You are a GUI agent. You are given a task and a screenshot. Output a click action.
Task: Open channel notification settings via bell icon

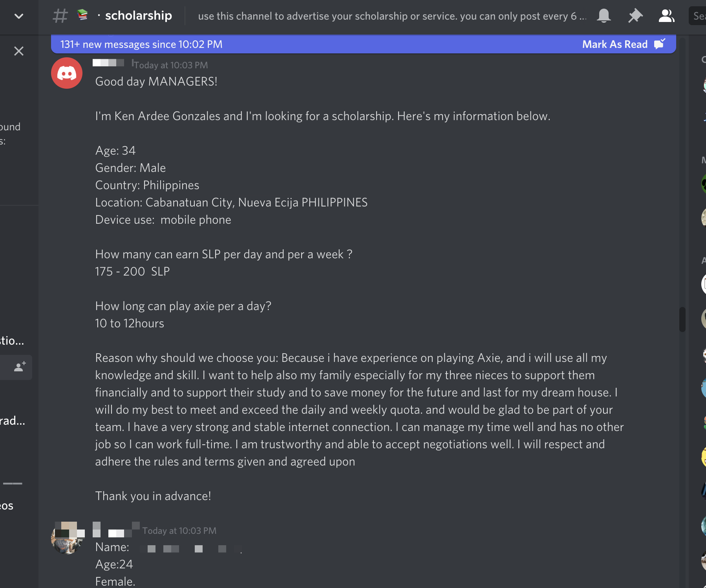[x=604, y=16]
